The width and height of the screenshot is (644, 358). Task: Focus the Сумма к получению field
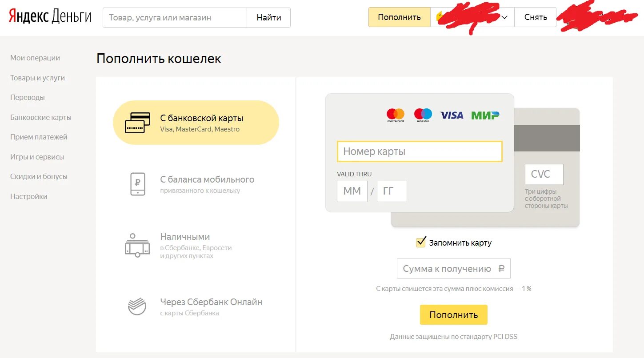click(454, 269)
